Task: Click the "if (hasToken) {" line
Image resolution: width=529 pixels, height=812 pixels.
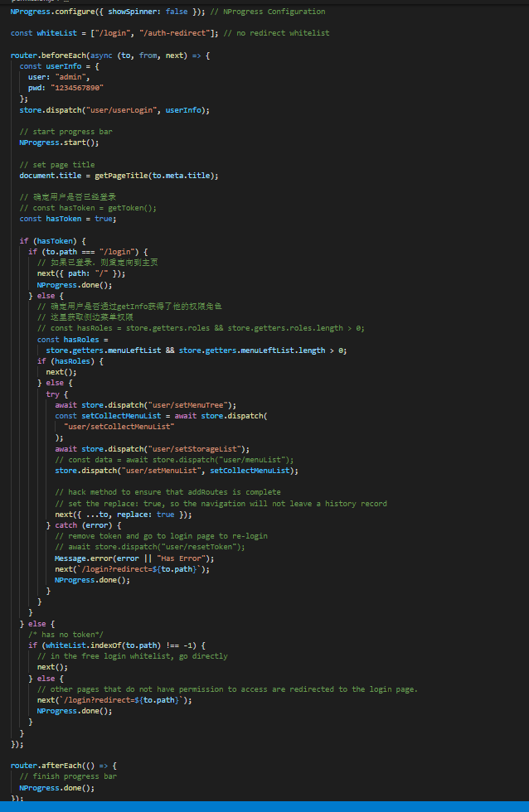Action: coord(53,241)
